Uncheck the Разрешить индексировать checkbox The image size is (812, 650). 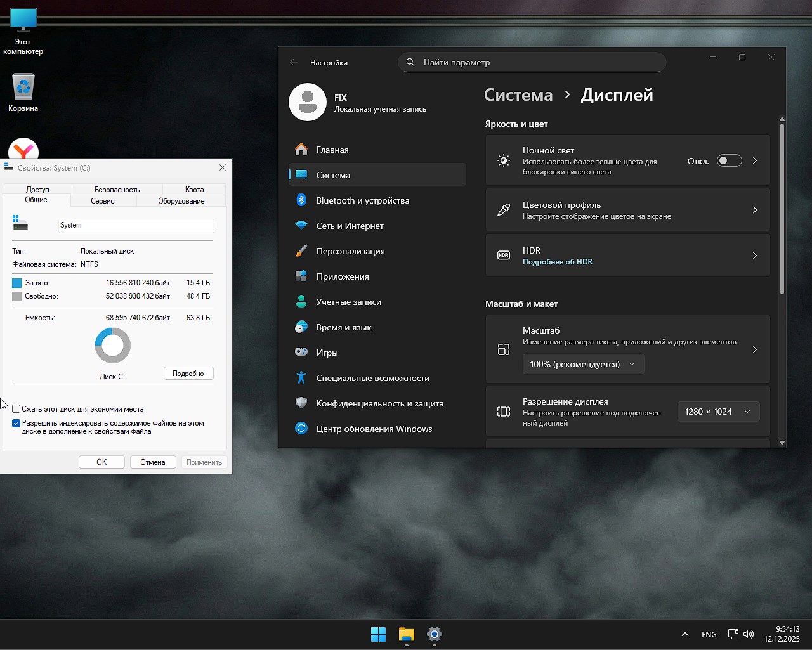click(x=16, y=423)
